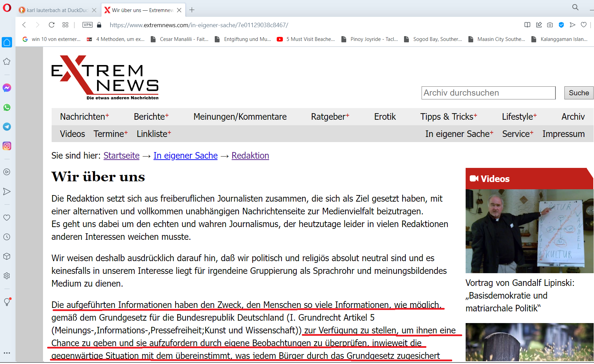The height and width of the screenshot is (364, 594).
Task: Click the Suche button
Action: (579, 93)
